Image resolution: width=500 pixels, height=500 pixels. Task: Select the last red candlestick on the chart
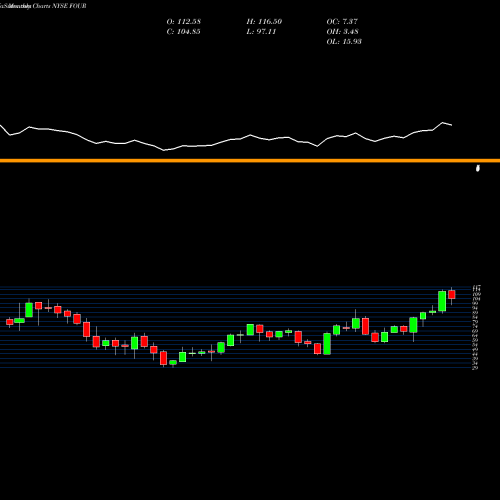point(452,295)
